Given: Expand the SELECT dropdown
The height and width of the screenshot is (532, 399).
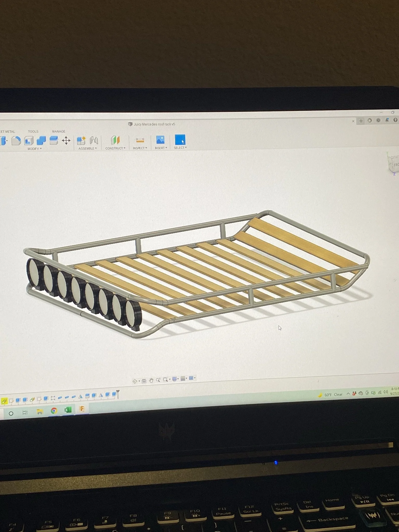Looking at the screenshot, I should coord(180,148).
